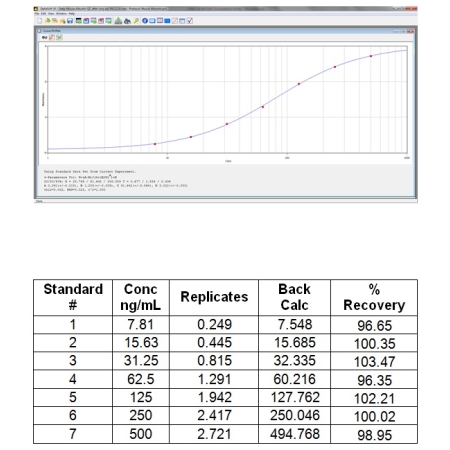The image size is (450, 450).
Task: Click the binoculars icon in toolbar
Action: point(127,21)
